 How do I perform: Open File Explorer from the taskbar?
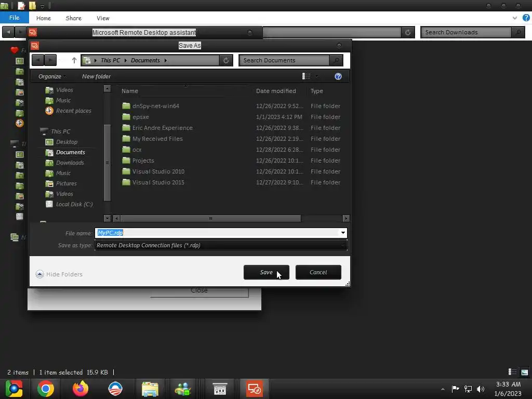tap(150, 389)
